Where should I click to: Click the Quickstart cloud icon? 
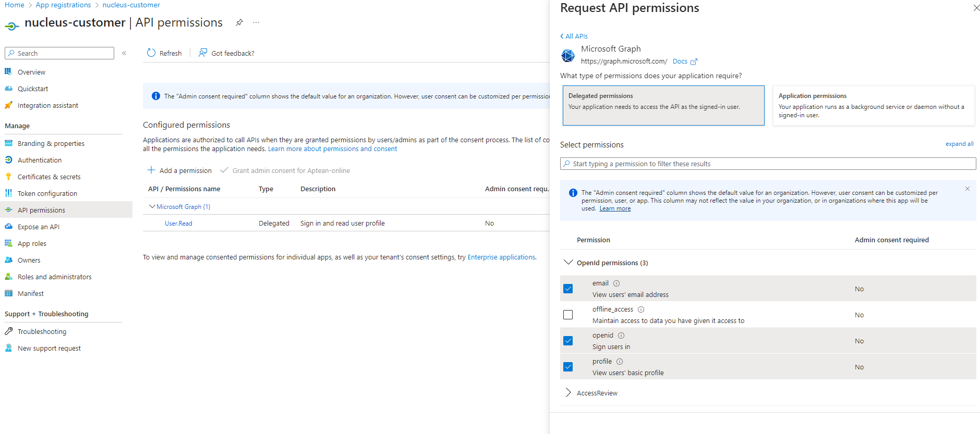pyautogui.click(x=8, y=89)
